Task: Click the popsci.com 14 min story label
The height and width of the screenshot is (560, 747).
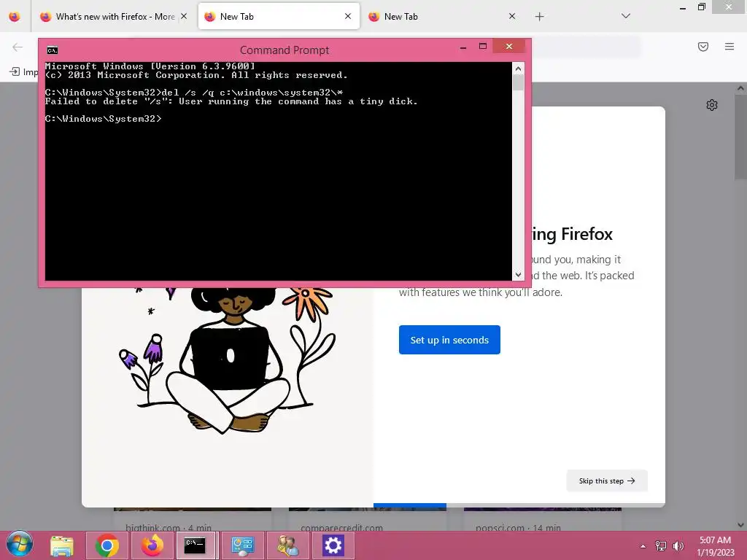Action: pos(518,527)
